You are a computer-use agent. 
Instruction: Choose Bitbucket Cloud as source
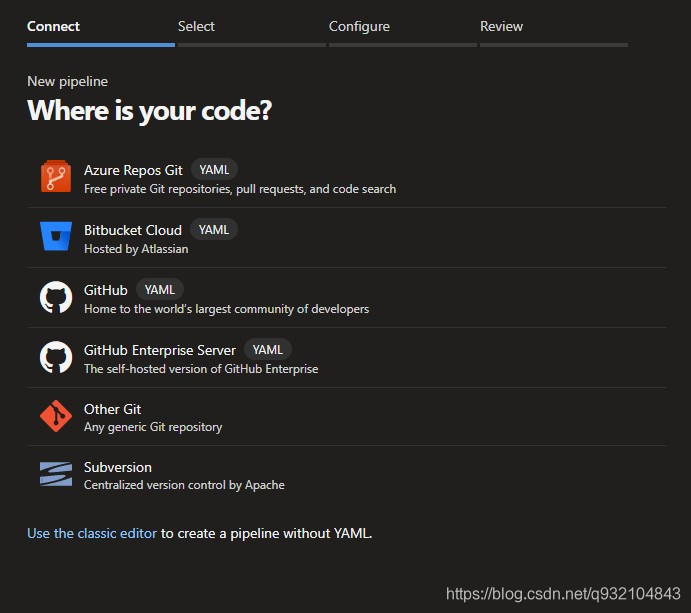click(x=347, y=238)
